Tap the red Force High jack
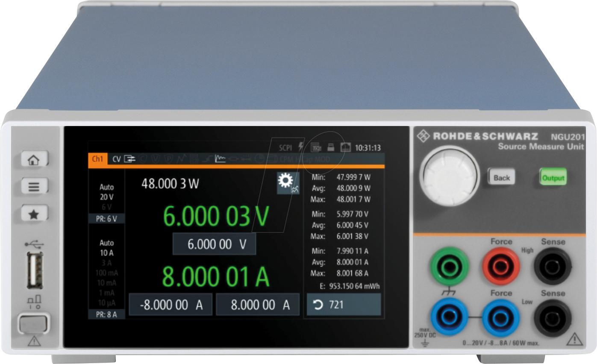 pyautogui.click(x=501, y=267)
